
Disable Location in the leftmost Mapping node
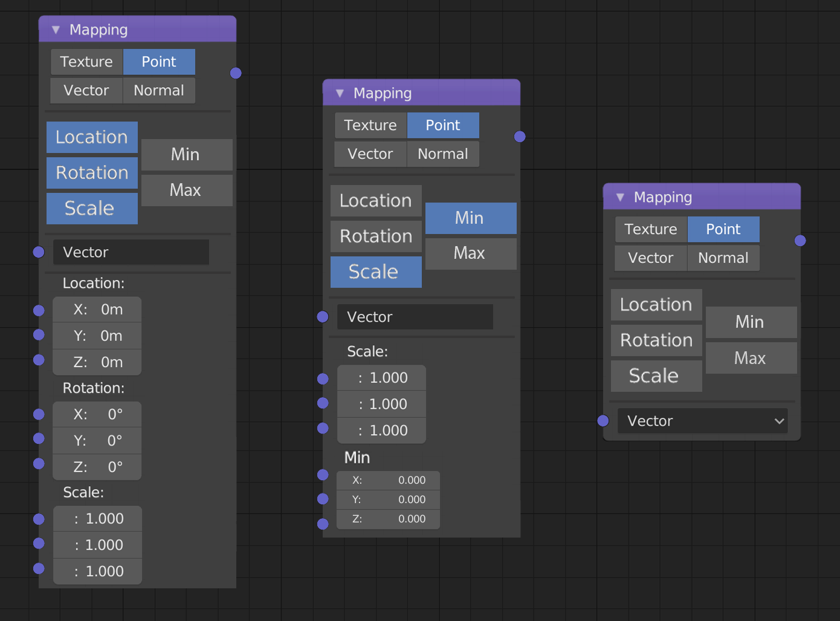click(92, 137)
